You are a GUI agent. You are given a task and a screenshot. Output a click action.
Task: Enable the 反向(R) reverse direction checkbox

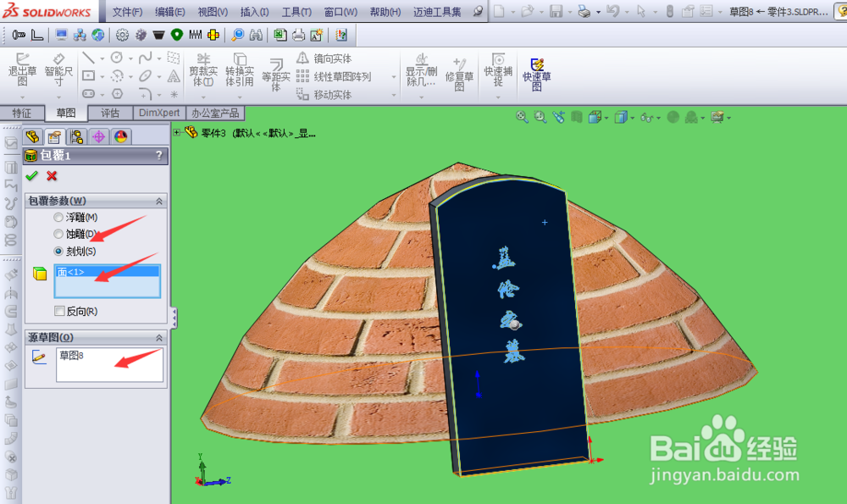[58, 309]
